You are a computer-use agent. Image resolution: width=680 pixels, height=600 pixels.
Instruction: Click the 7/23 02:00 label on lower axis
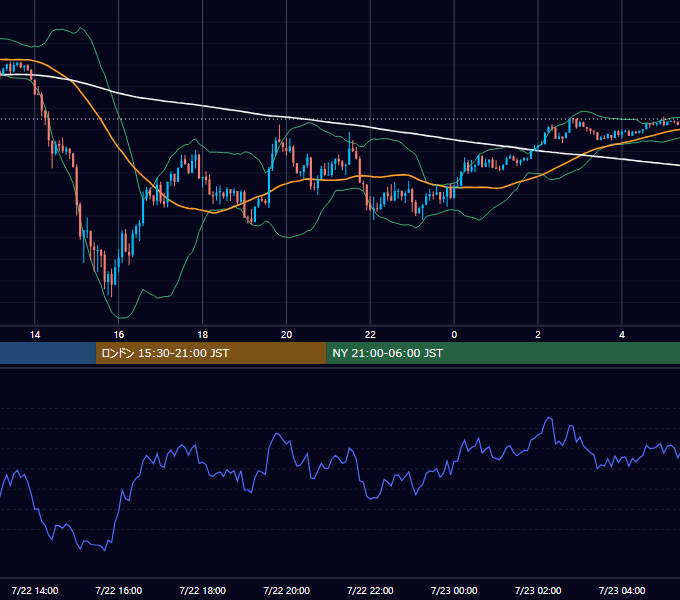(538, 590)
